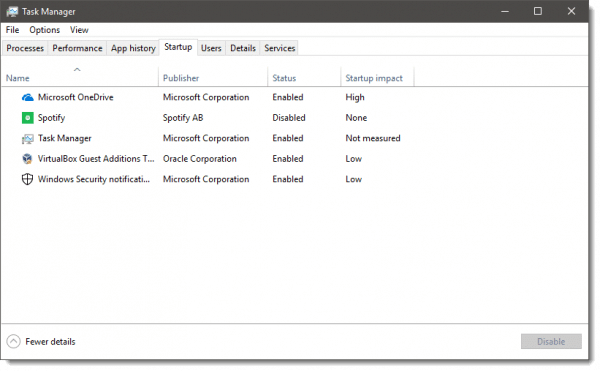Click Oracle Corporation publisher cell

(200, 159)
